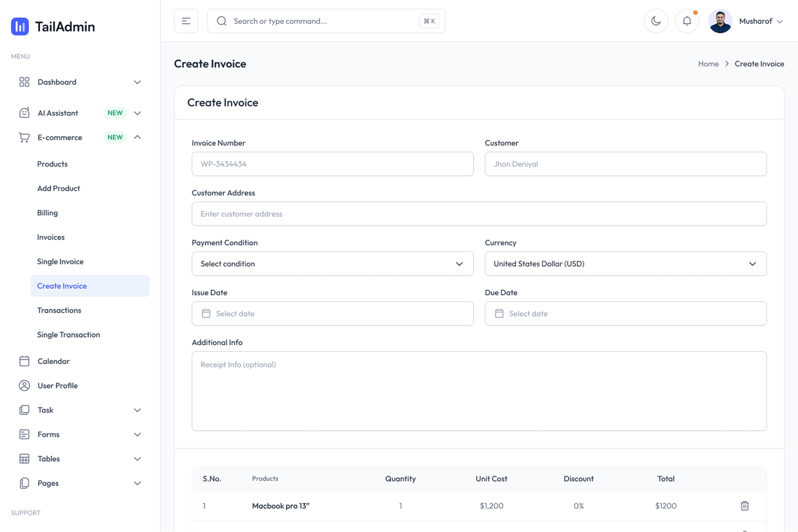Expand the Tables menu chevron
The width and height of the screenshot is (798, 532).
click(x=137, y=459)
